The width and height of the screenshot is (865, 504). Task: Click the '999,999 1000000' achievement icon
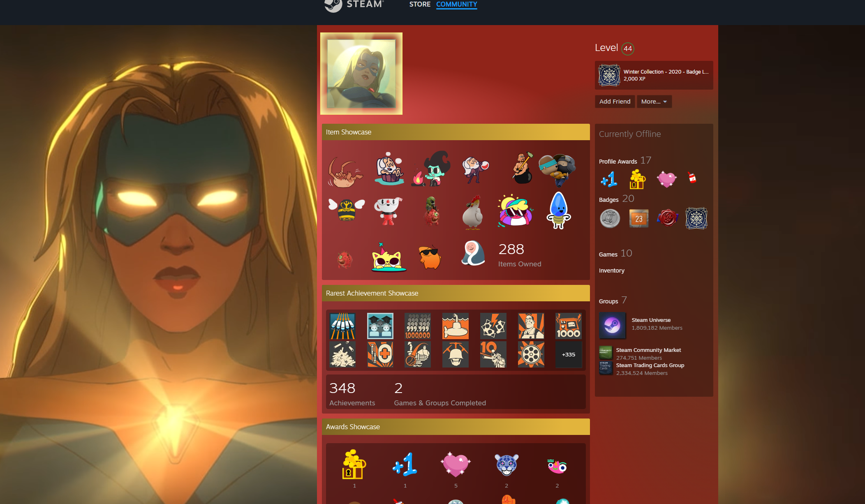[x=417, y=326]
